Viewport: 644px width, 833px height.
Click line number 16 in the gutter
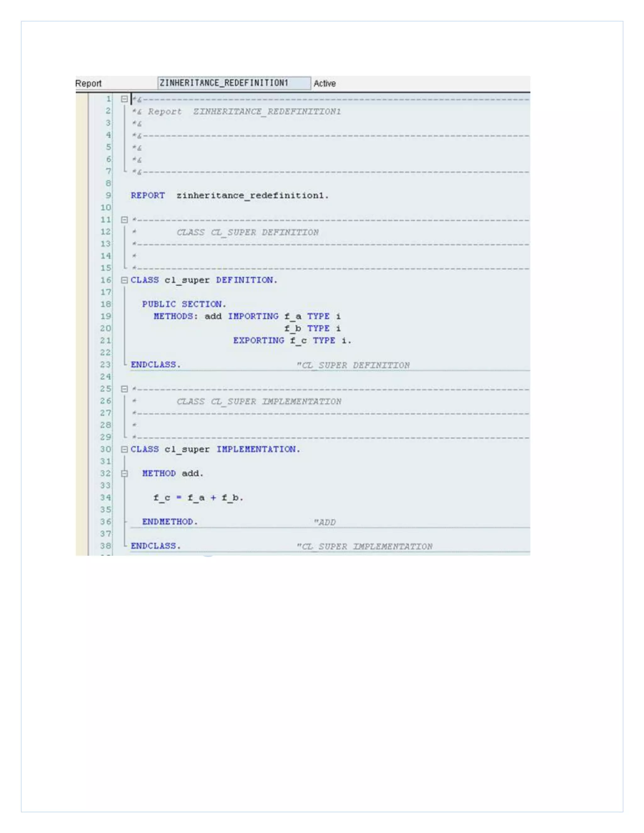pyautogui.click(x=106, y=280)
